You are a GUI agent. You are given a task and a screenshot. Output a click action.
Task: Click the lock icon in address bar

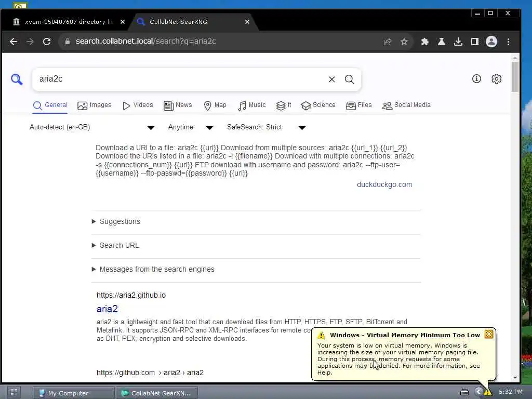coord(68,42)
